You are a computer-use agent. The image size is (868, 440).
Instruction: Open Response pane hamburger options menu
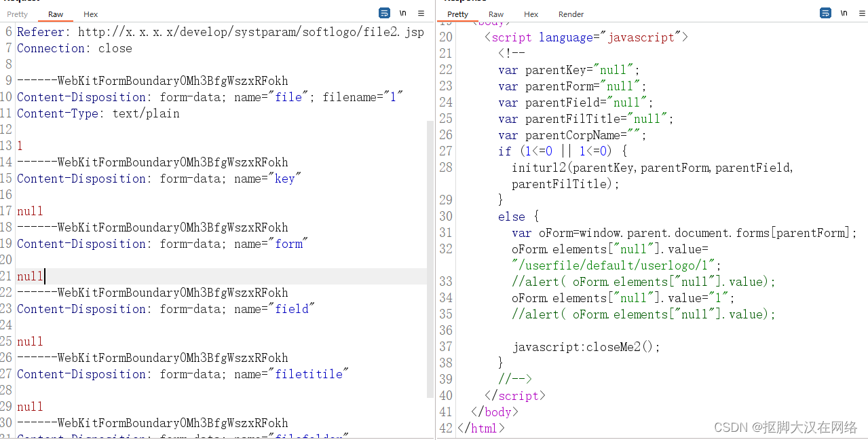point(863,13)
